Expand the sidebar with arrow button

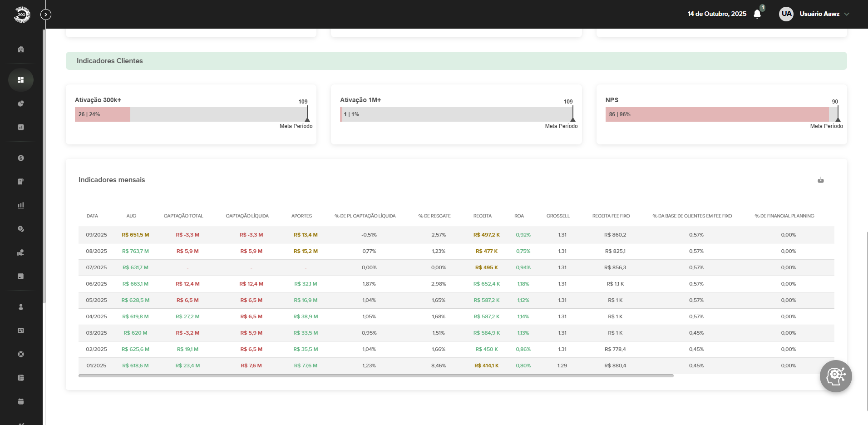(x=46, y=15)
